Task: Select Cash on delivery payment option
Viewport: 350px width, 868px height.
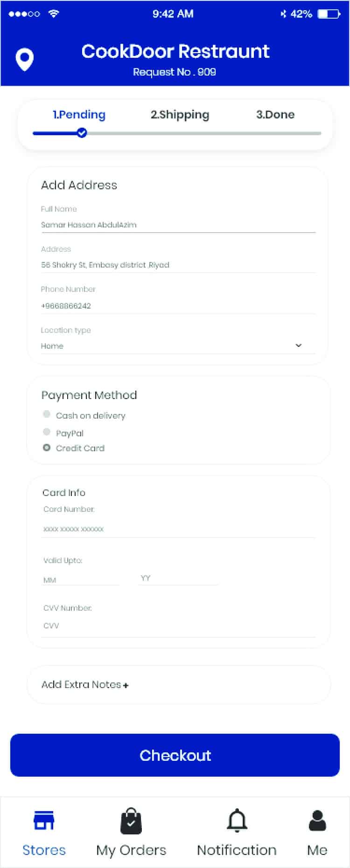Action: pyautogui.click(x=47, y=414)
